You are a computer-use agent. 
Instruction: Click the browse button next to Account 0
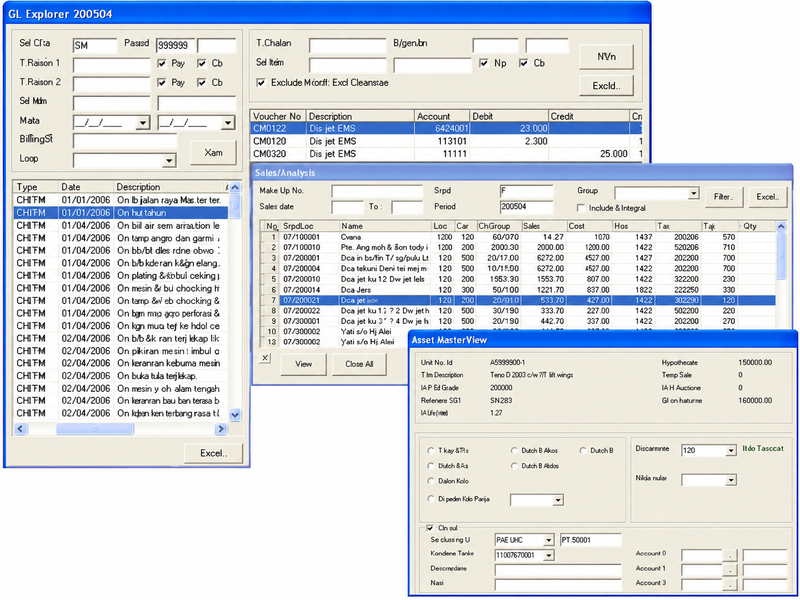pos(731,555)
